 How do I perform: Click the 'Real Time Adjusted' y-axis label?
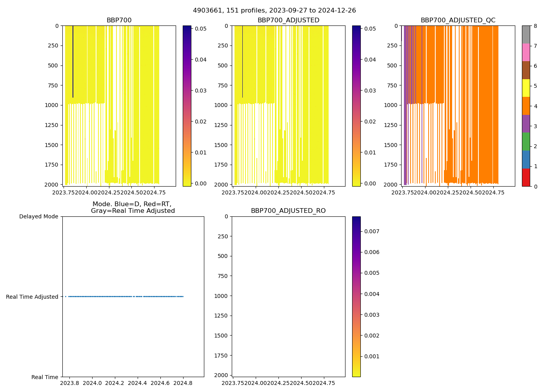pyautogui.click(x=32, y=297)
